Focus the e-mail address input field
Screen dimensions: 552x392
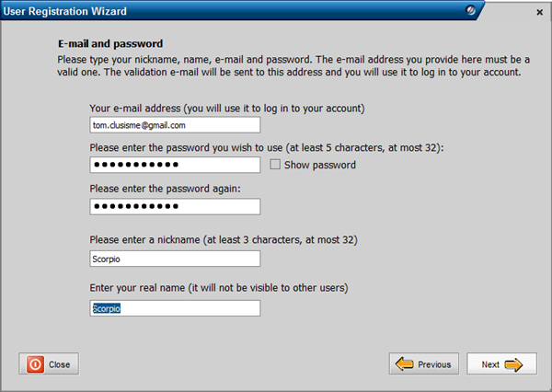(x=175, y=124)
